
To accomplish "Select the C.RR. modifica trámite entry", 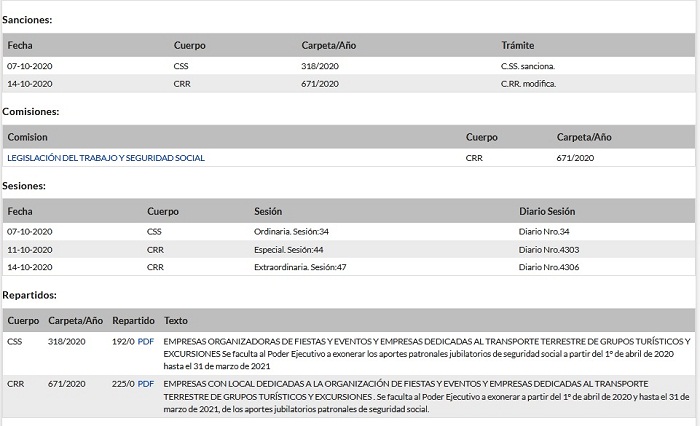I will tap(528, 84).
